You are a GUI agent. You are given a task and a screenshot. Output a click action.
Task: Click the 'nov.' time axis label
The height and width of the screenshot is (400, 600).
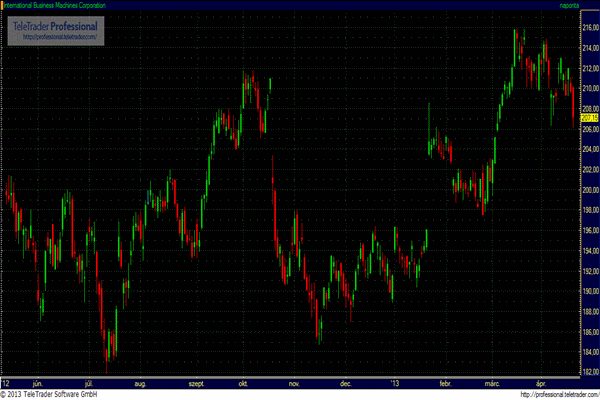(294, 382)
